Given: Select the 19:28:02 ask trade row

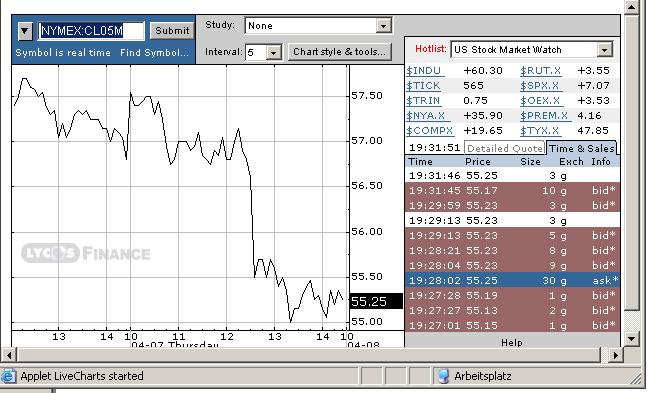Looking at the screenshot, I should point(512,280).
